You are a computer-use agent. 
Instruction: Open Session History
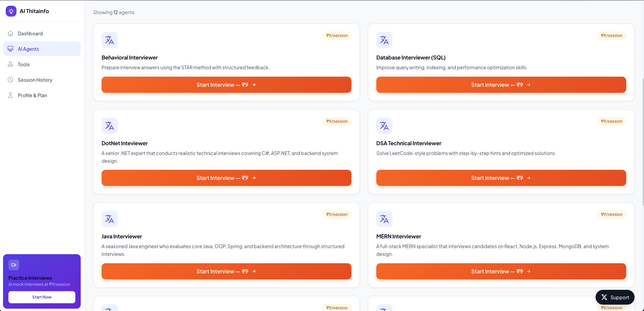coord(42,80)
